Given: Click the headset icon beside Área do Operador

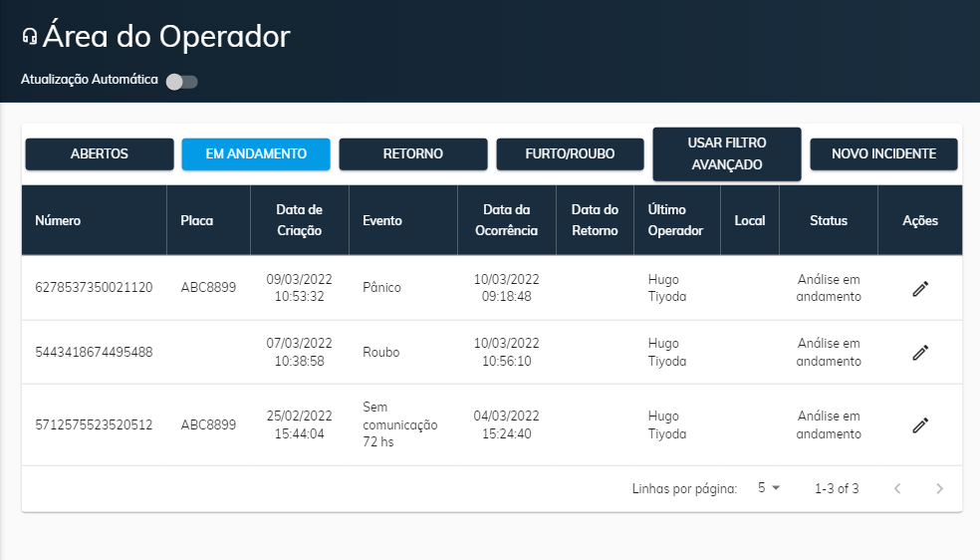Looking at the screenshot, I should 29,37.
